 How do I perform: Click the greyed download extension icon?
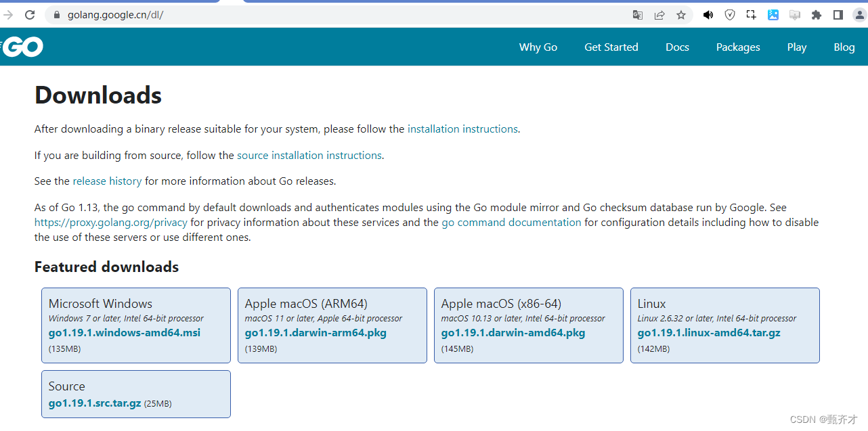(795, 15)
